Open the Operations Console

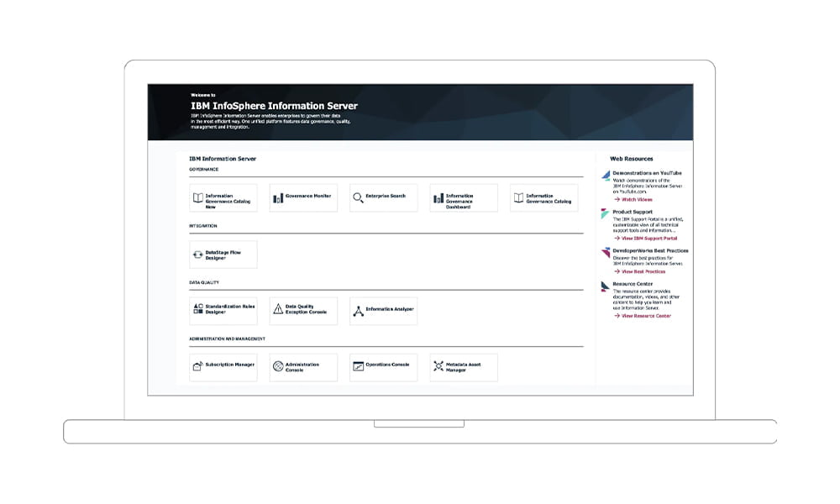(383, 366)
